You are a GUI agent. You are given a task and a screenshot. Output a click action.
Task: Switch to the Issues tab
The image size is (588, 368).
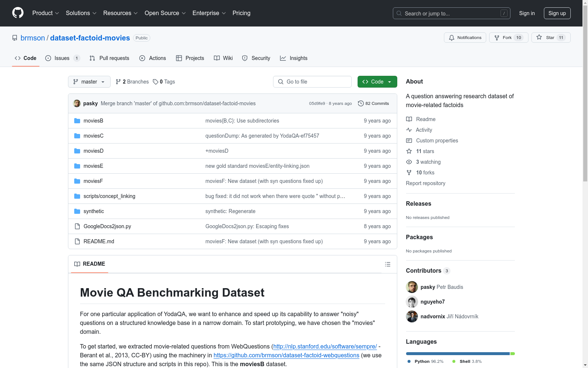click(x=62, y=58)
